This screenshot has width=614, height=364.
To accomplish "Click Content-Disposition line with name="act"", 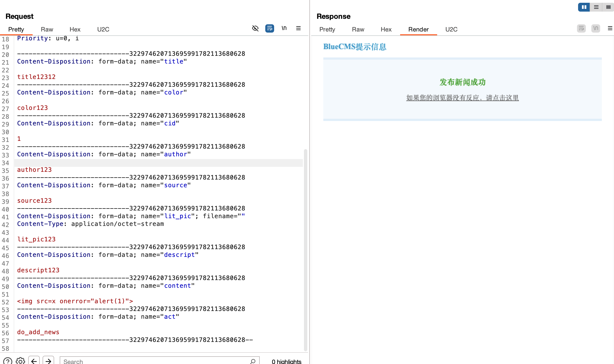I will 98,316.
